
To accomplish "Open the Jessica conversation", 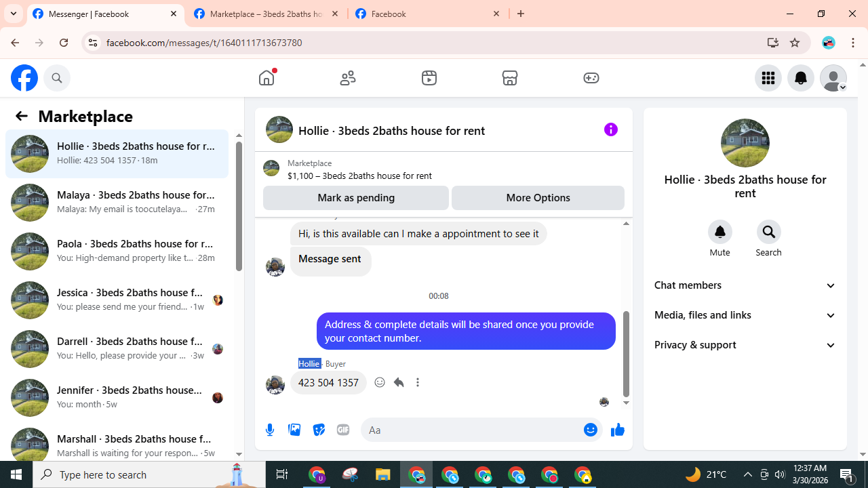I will click(117, 300).
